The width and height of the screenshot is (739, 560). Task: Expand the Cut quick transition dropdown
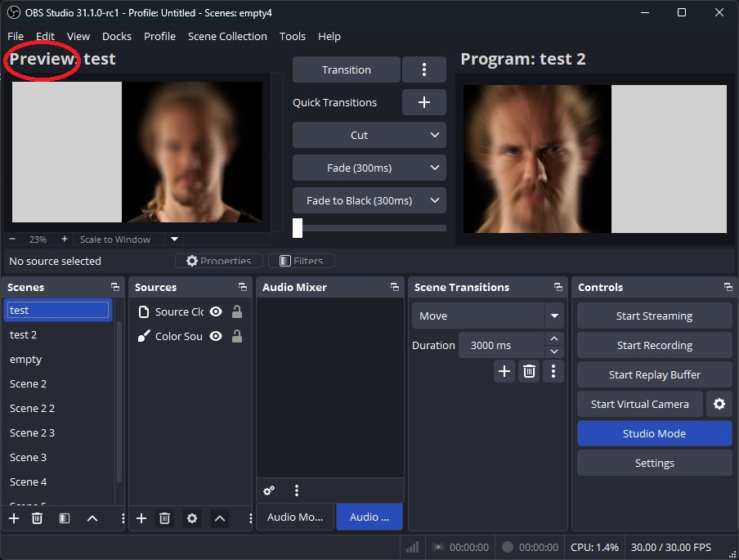coord(435,135)
